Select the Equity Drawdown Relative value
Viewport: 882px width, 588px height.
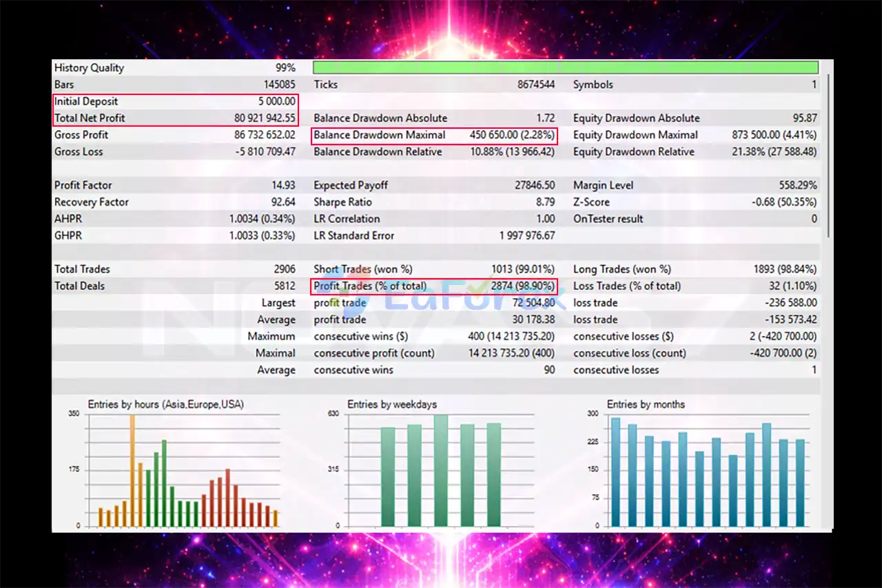(774, 152)
